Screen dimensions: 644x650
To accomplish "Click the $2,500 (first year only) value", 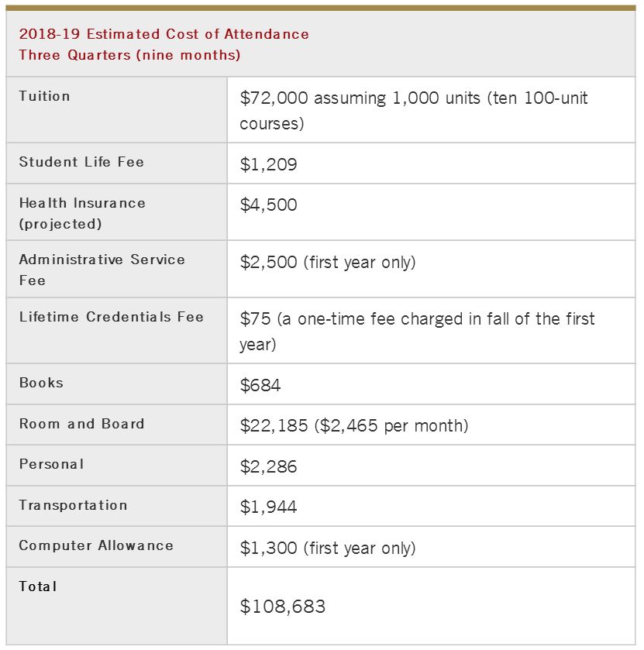I will (x=328, y=262).
